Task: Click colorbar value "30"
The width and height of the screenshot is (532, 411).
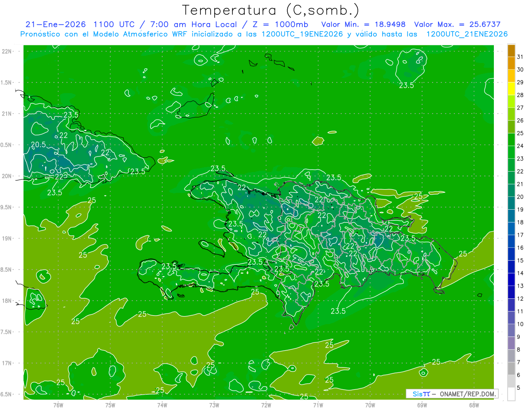Action: 520,70
